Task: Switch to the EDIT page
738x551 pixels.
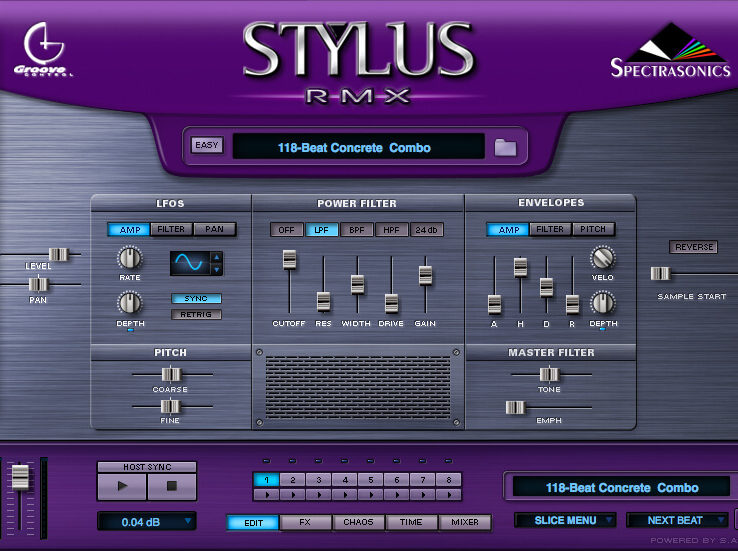Action: click(253, 523)
